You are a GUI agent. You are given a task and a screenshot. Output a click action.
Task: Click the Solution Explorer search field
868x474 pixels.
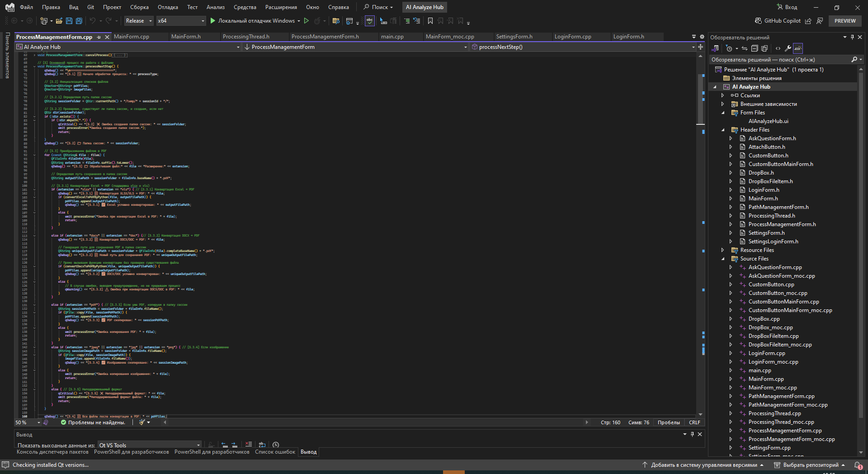pyautogui.click(x=780, y=60)
